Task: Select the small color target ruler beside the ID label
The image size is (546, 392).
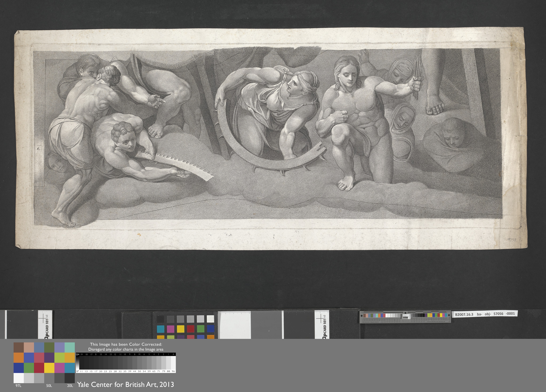Action: click(405, 317)
